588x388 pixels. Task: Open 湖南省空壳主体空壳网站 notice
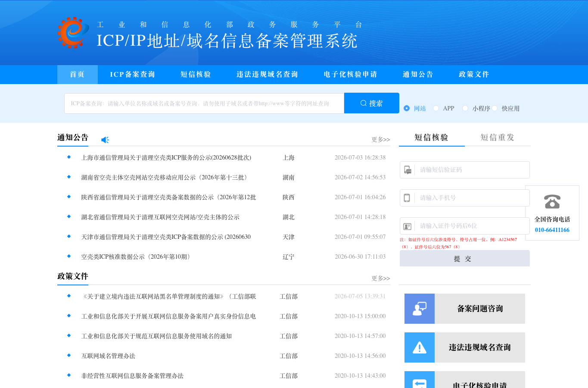tap(166, 178)
